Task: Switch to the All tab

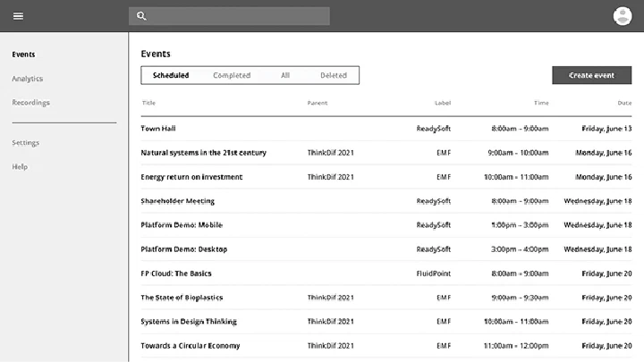Action: [285, 75]
